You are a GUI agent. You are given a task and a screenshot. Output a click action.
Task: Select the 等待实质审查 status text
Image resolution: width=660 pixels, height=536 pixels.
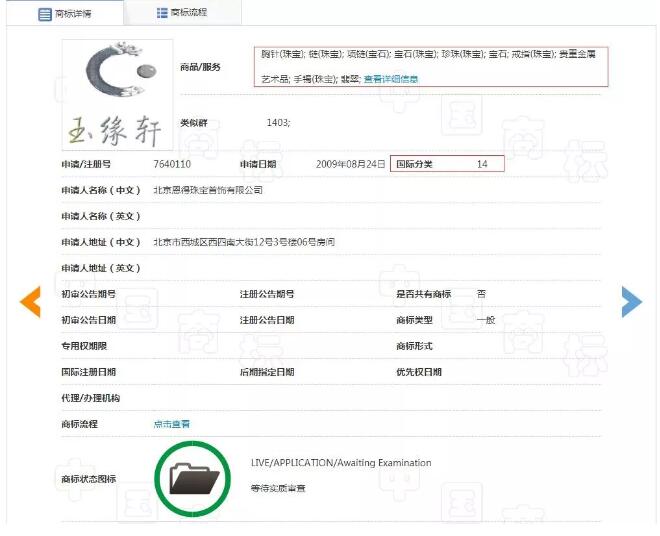[278, 488]
